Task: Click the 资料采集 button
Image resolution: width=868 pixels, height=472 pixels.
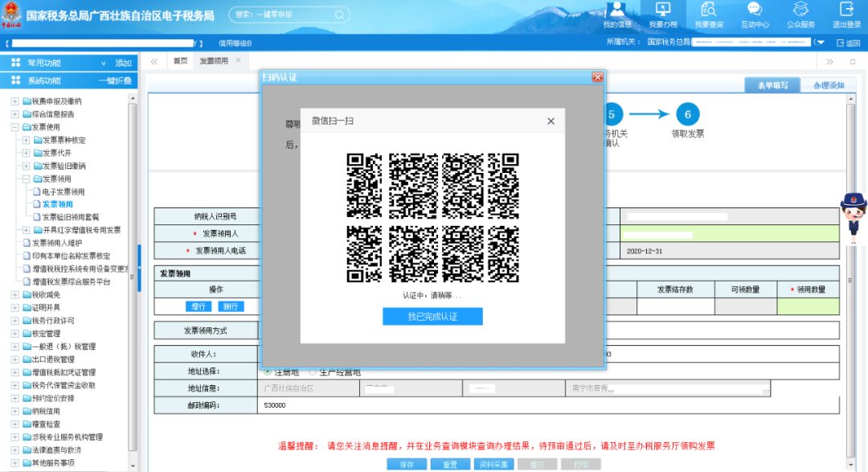Action: tap(493, 464)
